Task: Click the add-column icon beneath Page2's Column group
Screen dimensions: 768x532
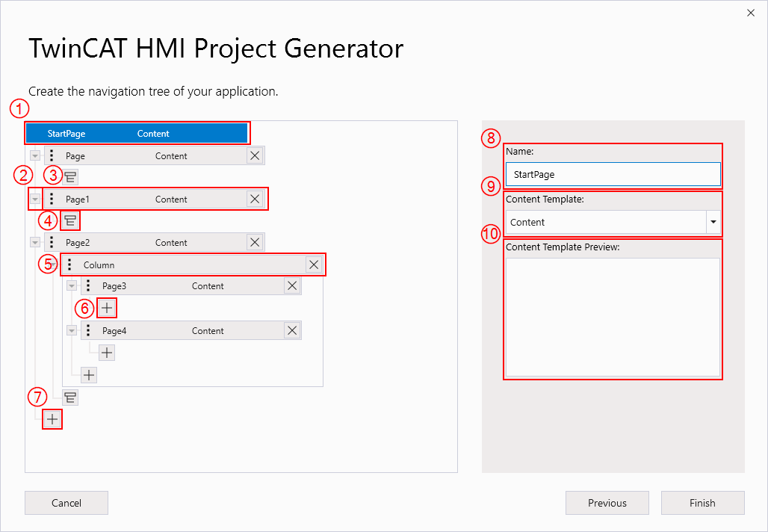Action: coord(70,398)
